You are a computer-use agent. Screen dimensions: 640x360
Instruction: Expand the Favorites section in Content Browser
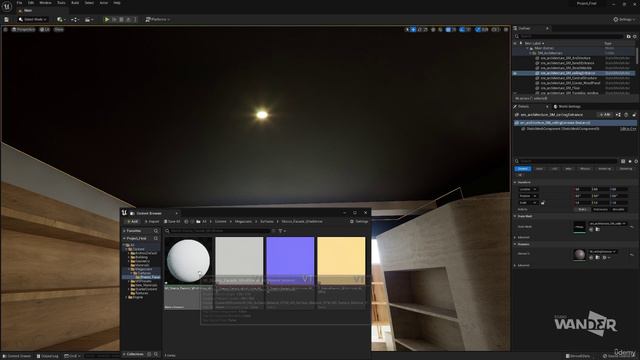coord(124,231)
